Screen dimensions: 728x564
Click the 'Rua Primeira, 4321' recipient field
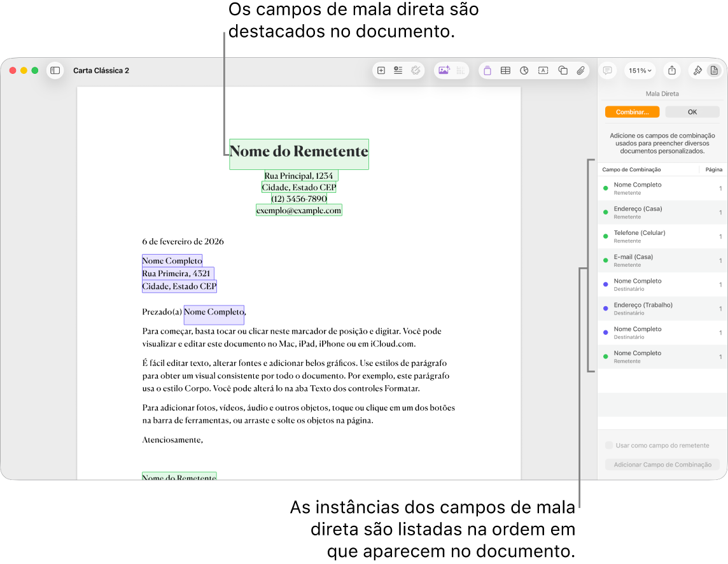178,274
